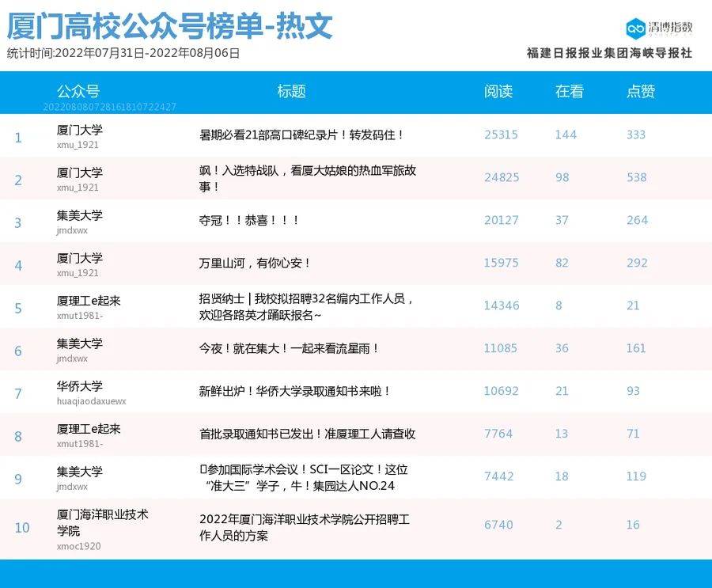Image resolution: width=712 pixels, height=588 pixels.
Task: Open the title 今夜！就在集大！一起来看流星雨！
Action: [289, 348]
